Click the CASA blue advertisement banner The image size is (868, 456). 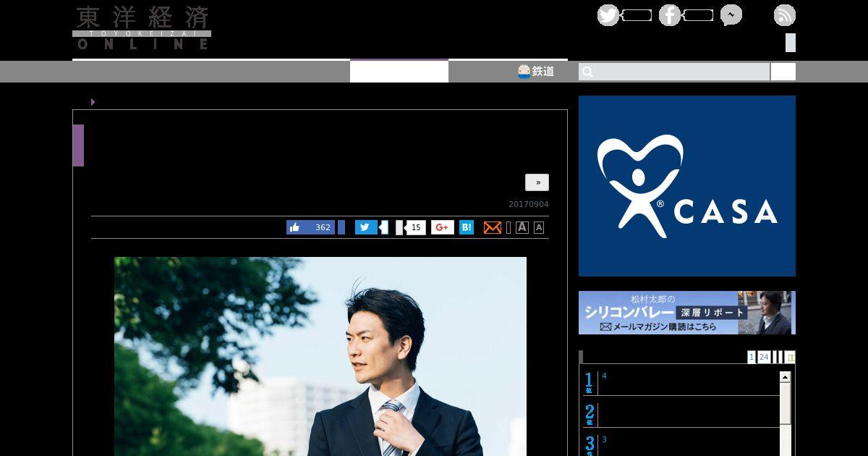click(687, 186)
